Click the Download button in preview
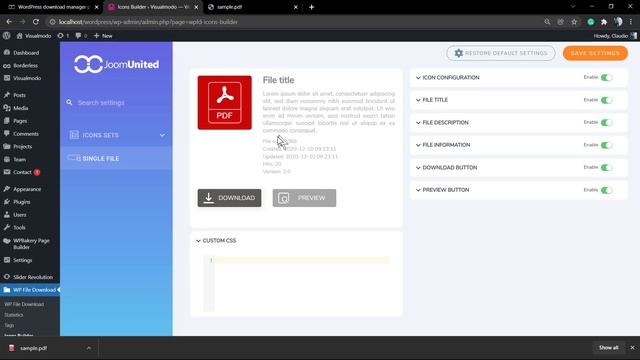This screenshot has width=640, height=360. (x=229, y=198)
